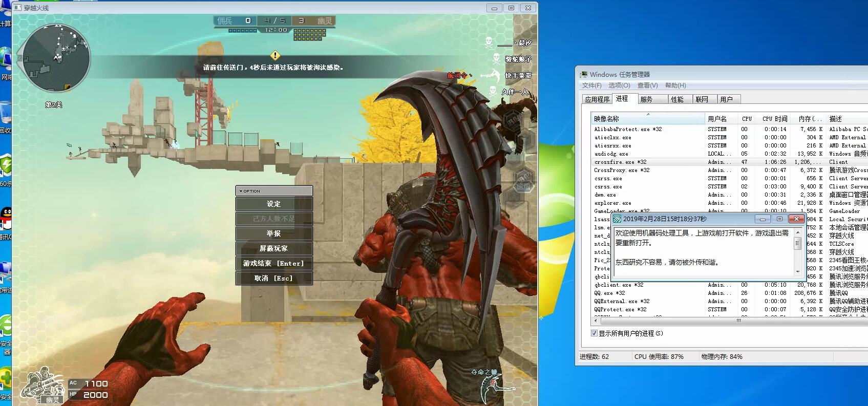Viewport: 868px width, 406px height.
Task: Switch to the 应用程序 tab
Action: (x=597, y=99)
